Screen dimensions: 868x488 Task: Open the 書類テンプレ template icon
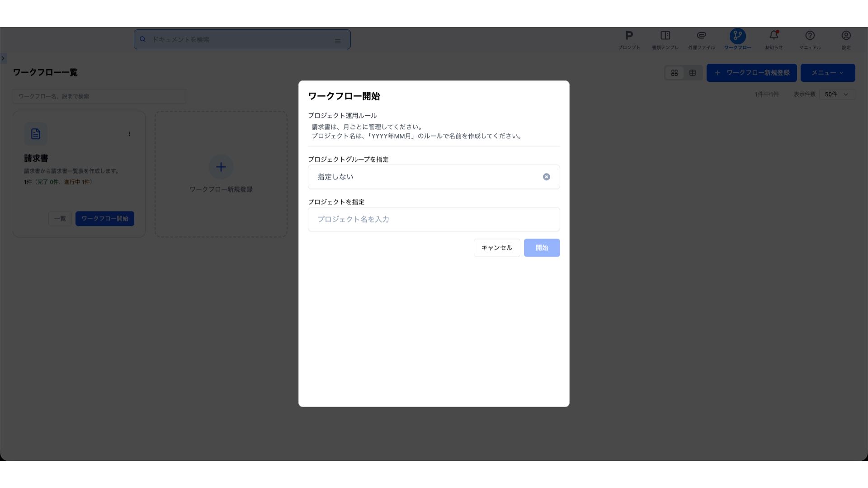click(665, 36)
